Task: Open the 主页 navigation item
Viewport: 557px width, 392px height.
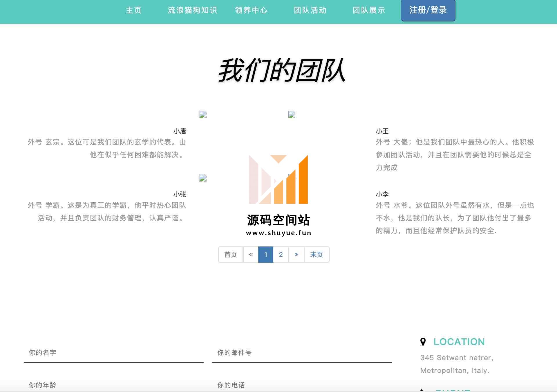Action: coord(133,10)
